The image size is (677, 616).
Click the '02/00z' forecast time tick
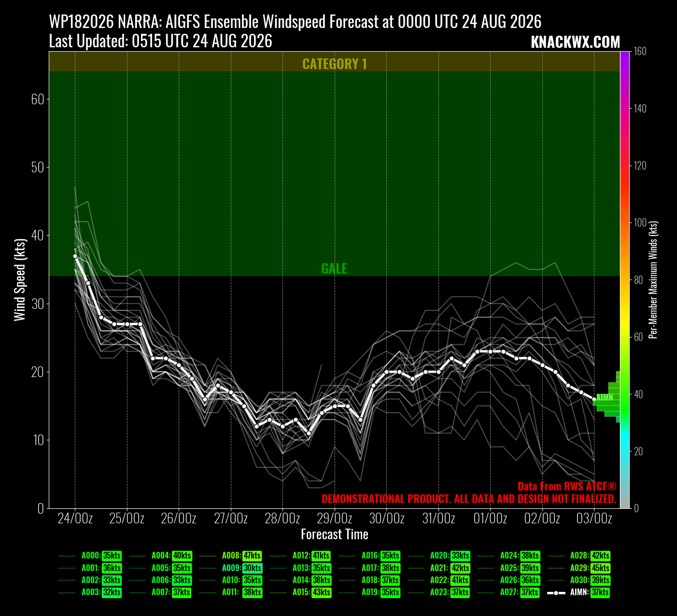point(542,519)
